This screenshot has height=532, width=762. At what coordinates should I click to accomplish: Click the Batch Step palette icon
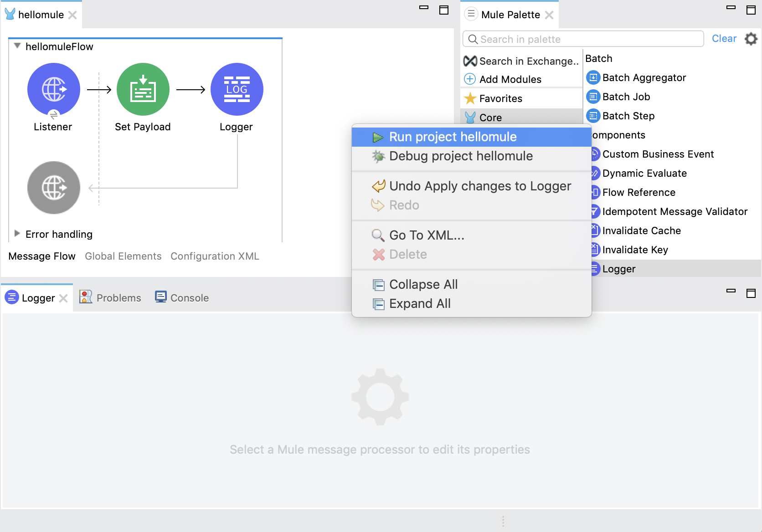click(593, 116)
